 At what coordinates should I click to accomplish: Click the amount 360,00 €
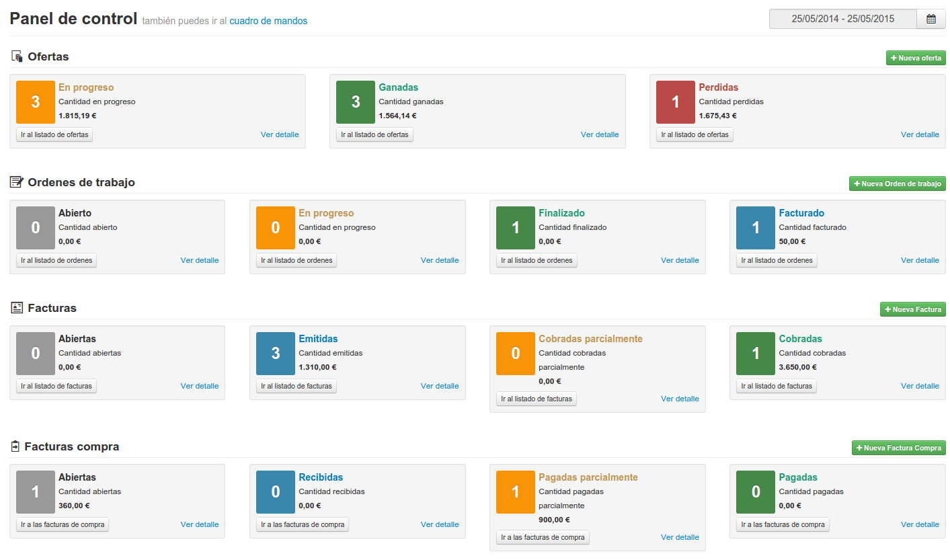pyautogui.click(x=74, y=506)
